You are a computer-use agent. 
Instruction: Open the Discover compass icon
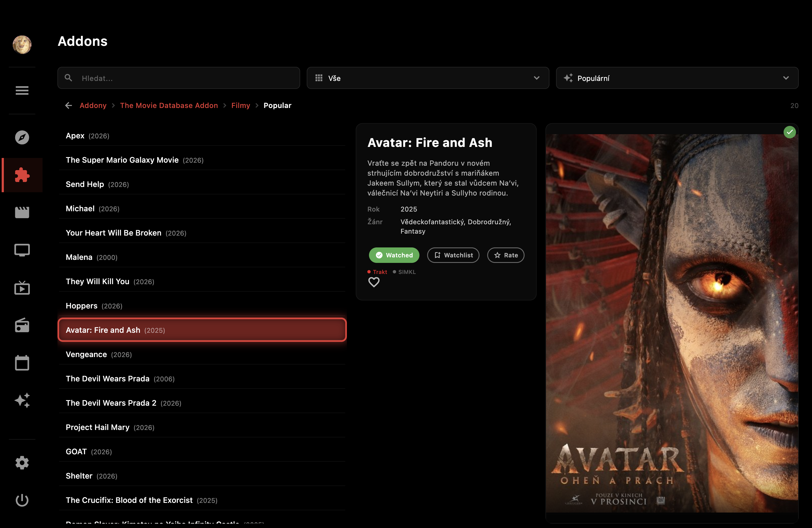pos(22,137)
